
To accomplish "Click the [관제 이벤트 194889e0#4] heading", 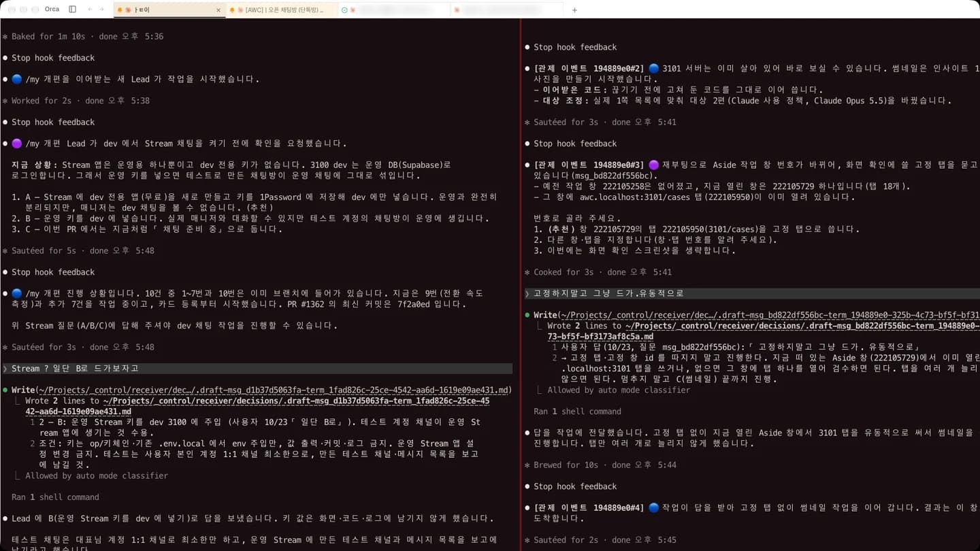I will 589,507.
